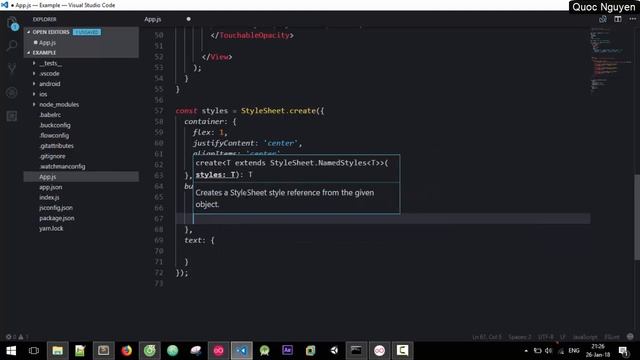Click the errors and warnings status indicator
640x360 pixels.
click(17, 337)
